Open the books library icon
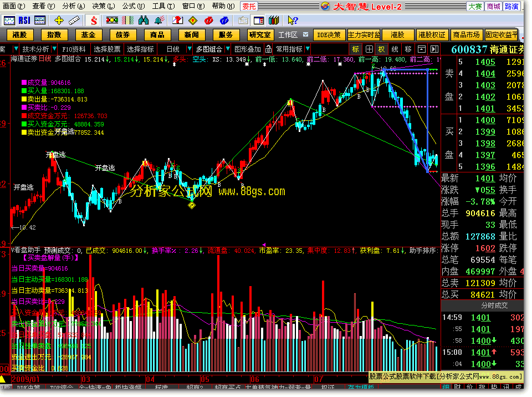 (x=274, y=21)
